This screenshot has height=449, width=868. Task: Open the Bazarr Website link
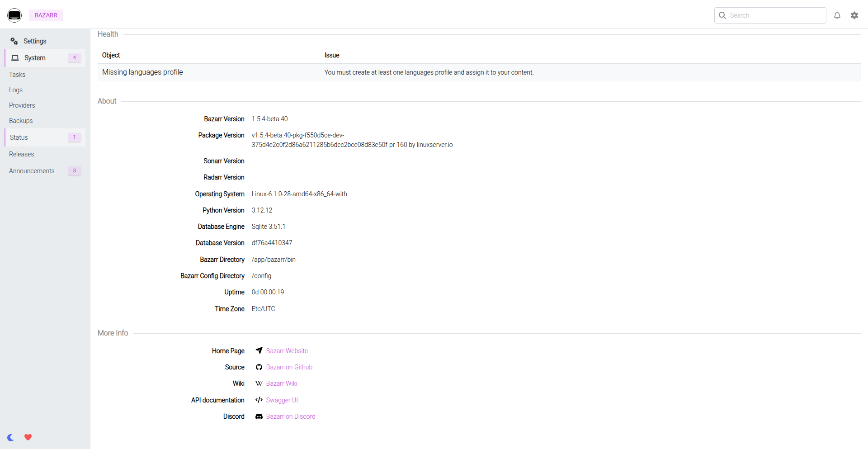(287, 351)
